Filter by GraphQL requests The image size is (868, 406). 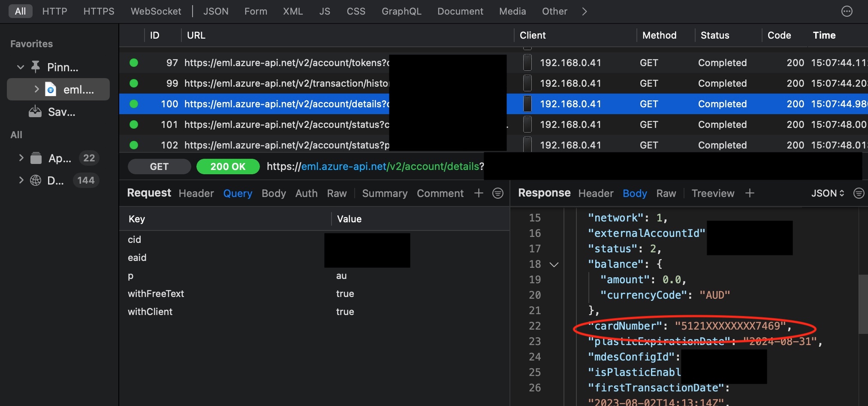[401, 11]
